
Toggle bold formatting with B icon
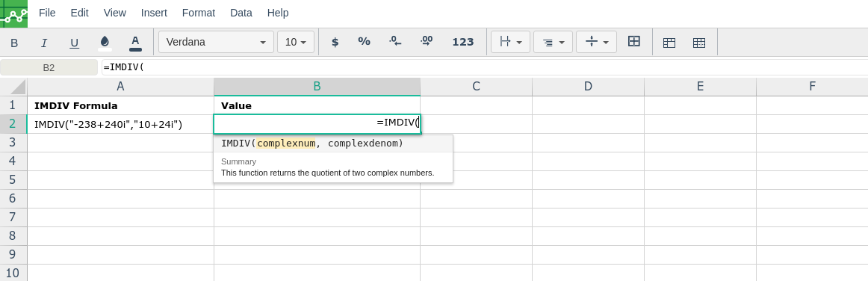(14, 43)
